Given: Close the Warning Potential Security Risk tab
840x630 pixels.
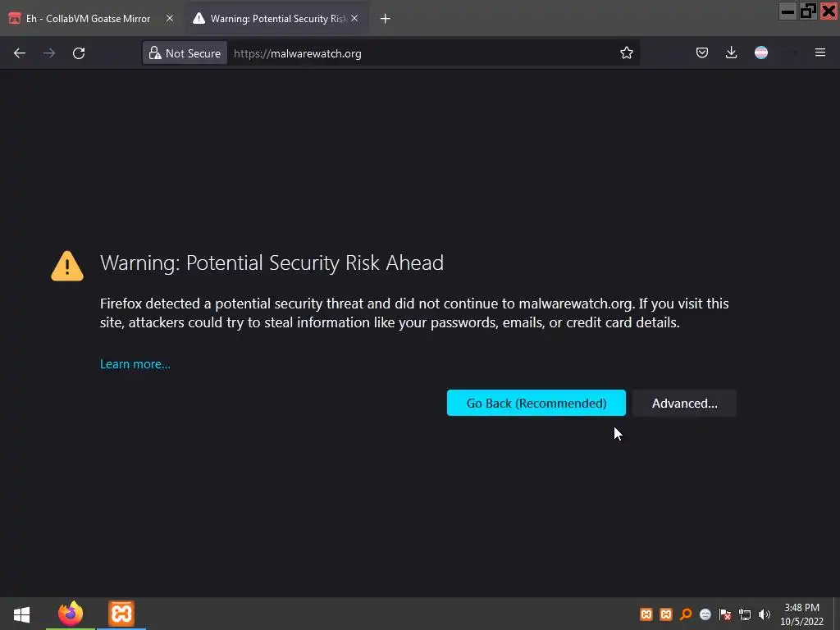Looking at the screenshot, I should (354, 18).
